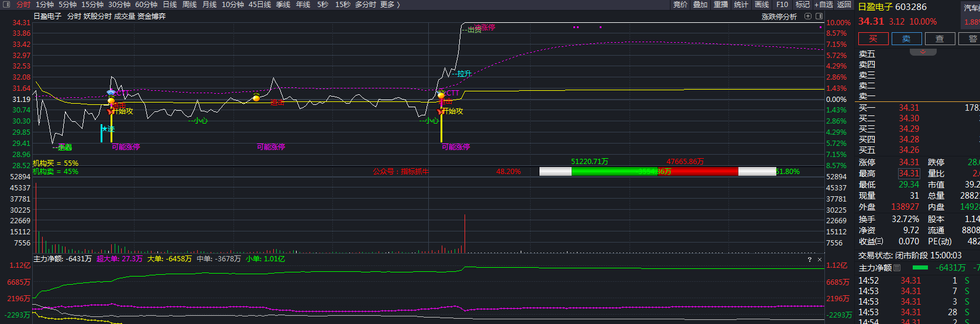Switch to the 日线 daily chart
Screen dimensions: 980x324
click(x=170, y=5)
